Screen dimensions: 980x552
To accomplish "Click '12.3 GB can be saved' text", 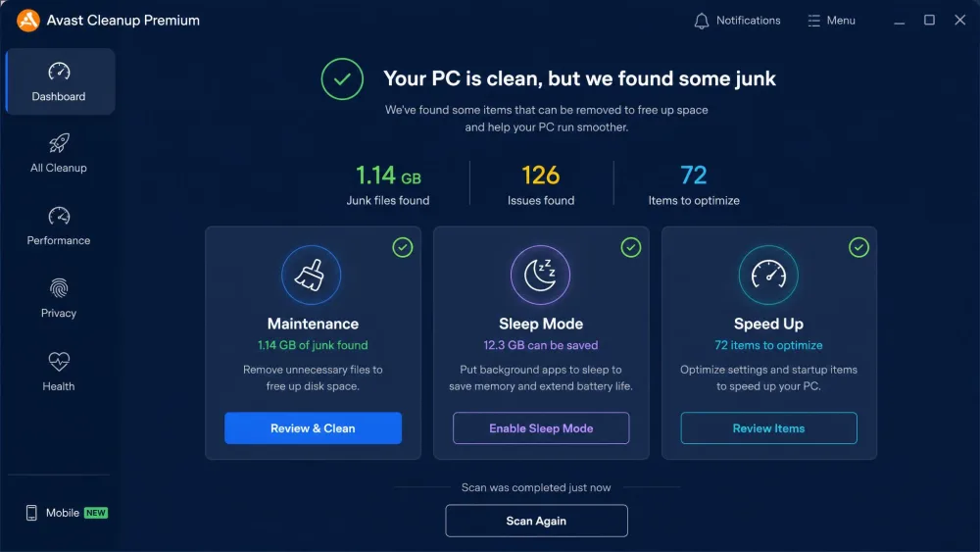I will (541, 345).
